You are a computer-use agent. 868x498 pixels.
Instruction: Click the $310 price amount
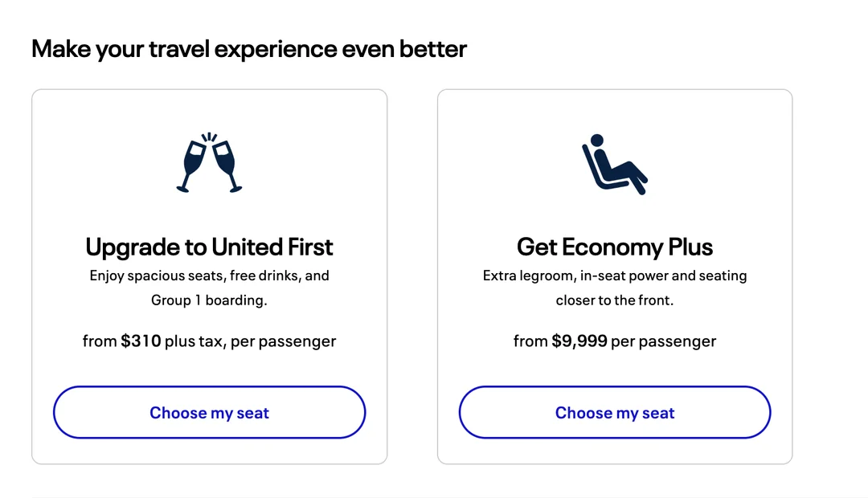tap(141, 341)
